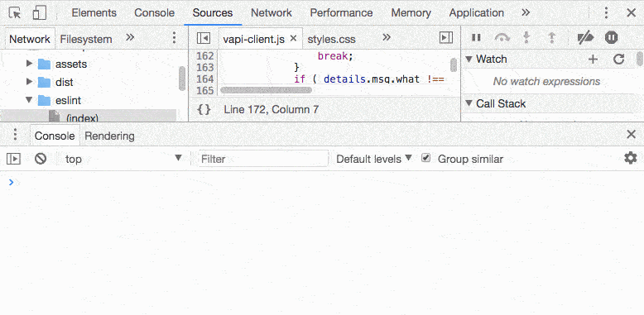The width and height of the screenshot is (644, 315).
Task: Click the step over function icon
Action: (502, 38)
